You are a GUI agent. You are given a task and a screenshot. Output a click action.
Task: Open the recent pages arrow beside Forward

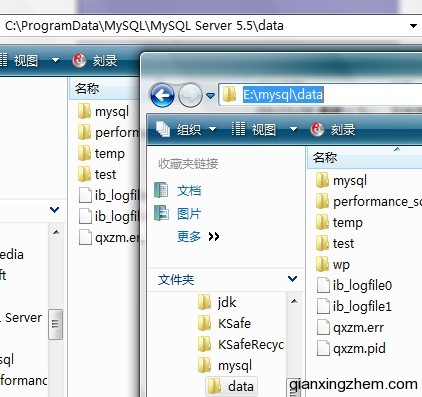coord(210,96)
